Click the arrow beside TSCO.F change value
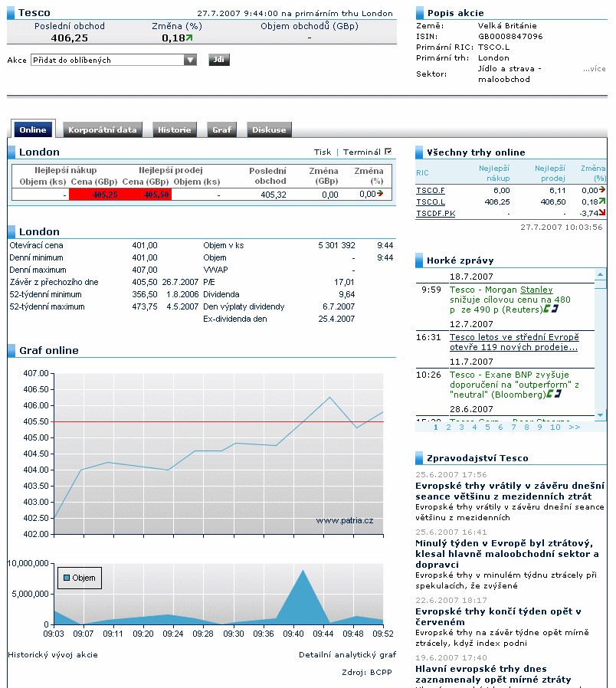616x688 pixels. (602, 189)
